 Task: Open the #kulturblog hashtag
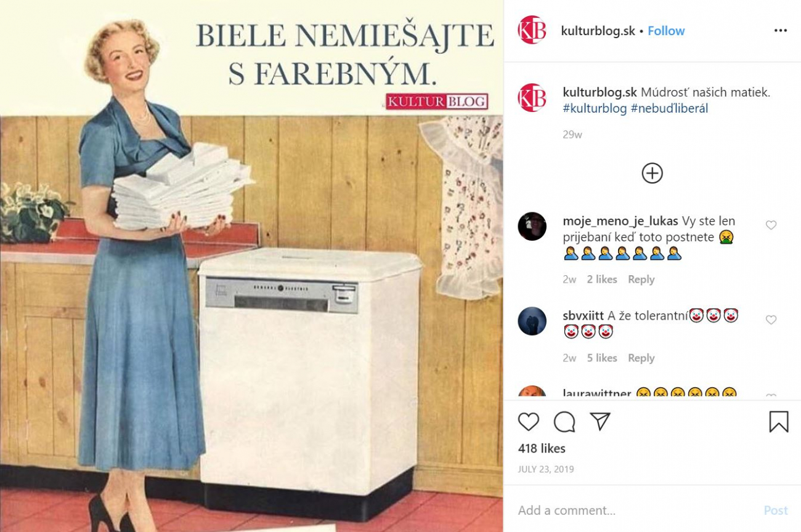[x=595, y=108]
